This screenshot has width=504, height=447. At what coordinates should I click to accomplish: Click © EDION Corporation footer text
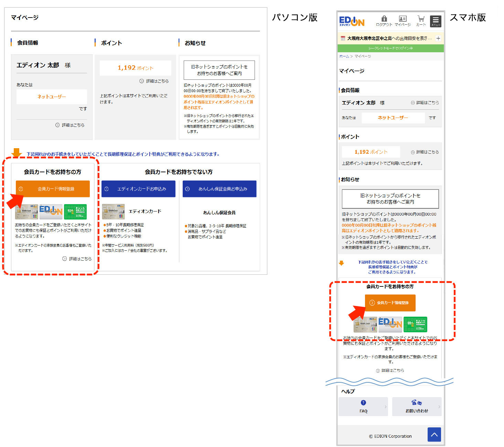(x=390, y=436)
